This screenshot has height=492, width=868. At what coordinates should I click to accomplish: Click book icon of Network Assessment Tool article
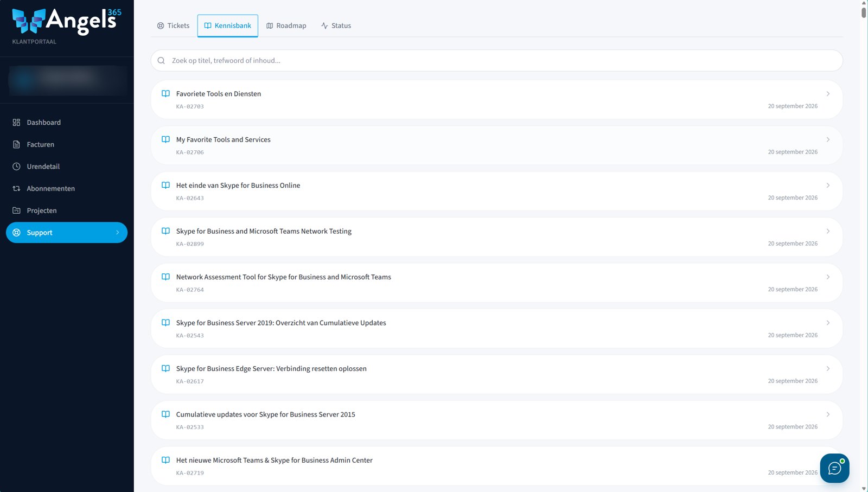(x=166, y=277)
